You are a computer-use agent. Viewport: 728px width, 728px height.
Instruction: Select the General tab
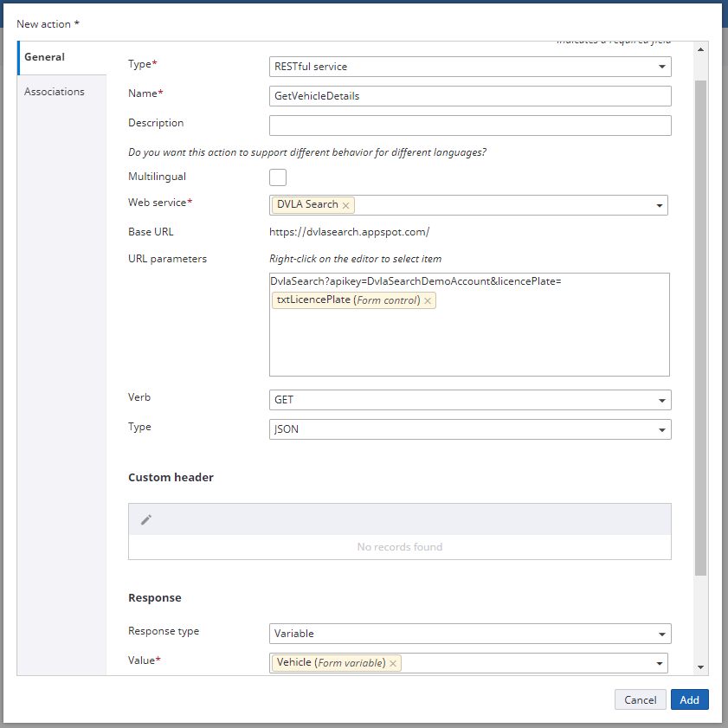(x=45, y=57)
